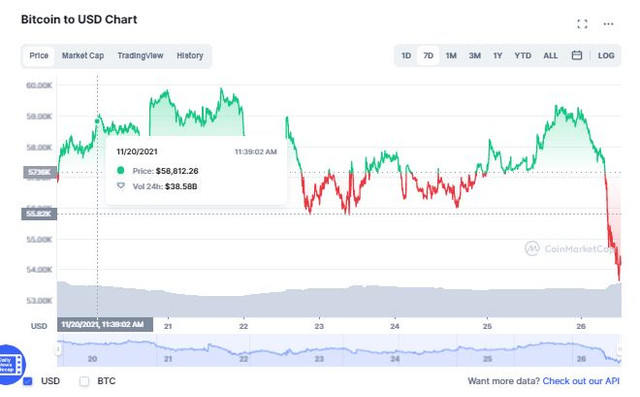The image size is (640, 397).
Task: Open the calendar date range picker
Action: pyautogui.click(x=577, y=55)
